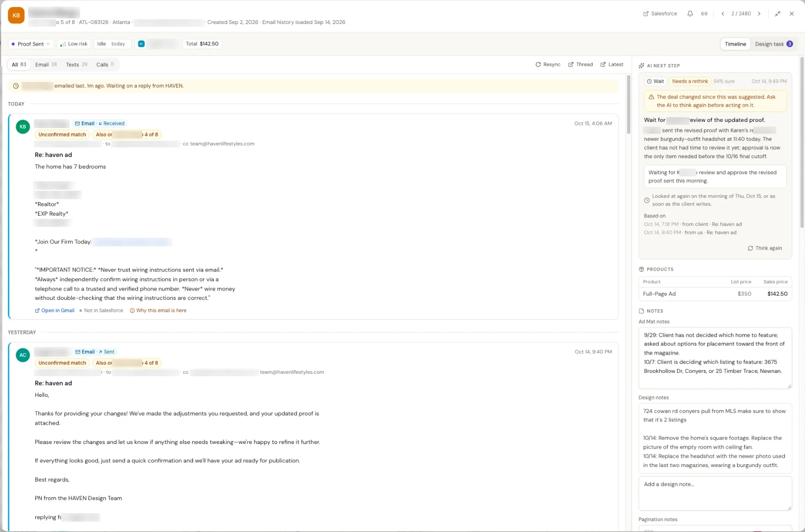Filter by Texts 29 tab
The image size is (805, 532).
pyautogui.click(x=77, y=64)
